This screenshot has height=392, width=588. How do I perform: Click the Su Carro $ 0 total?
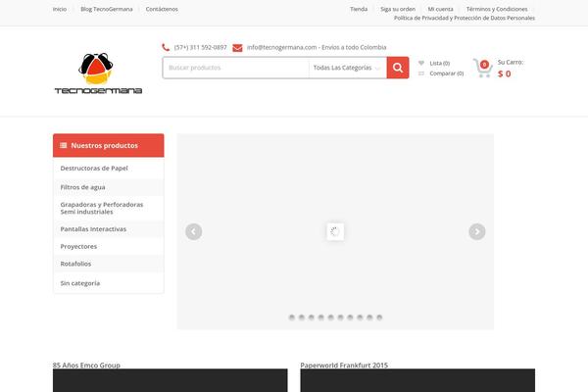click(x=510, y=69)
